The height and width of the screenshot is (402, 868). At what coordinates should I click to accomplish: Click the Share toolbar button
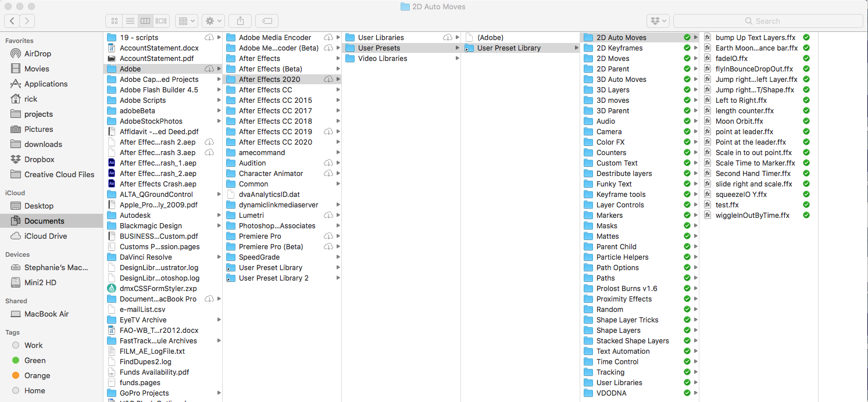pyautogui.click(x=240, y=21)
